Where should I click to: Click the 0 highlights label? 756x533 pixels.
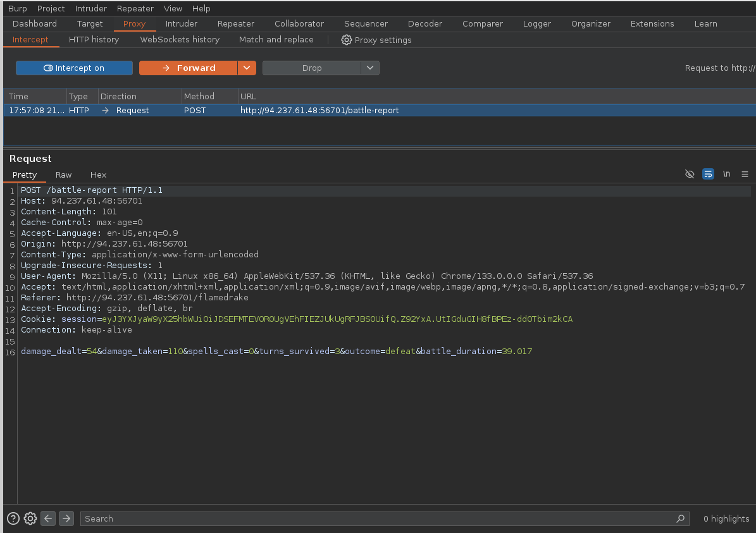coord(726,518)
